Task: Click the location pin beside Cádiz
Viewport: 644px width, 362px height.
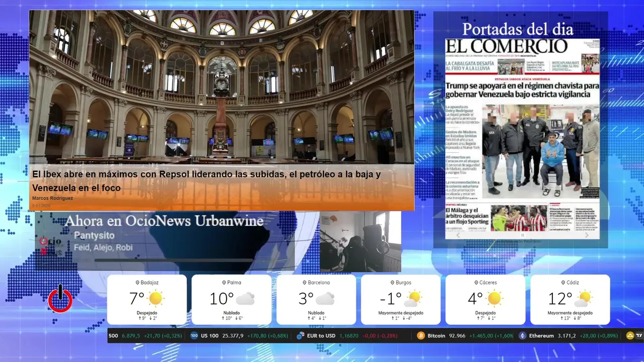Action: pyautogui.click(x=562, y=283)
